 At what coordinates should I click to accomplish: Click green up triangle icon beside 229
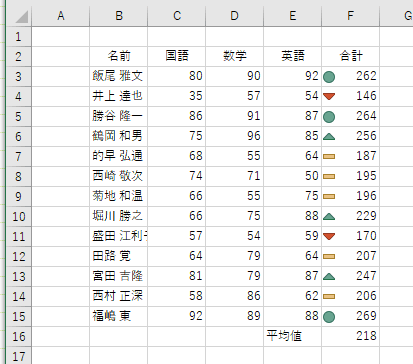click(x=329, y=216)
